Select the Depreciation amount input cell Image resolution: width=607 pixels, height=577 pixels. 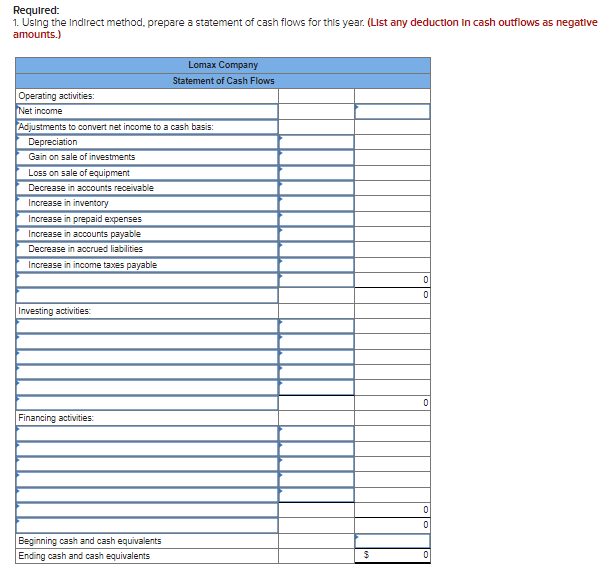pyautogui.click(x=316, y=142)
